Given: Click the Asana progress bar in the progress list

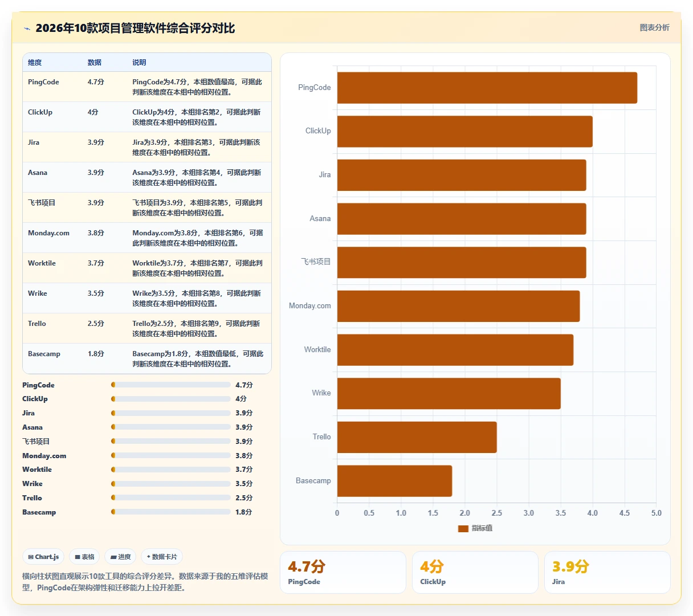Looking at the screenshot, I should (x=171, y=427).
